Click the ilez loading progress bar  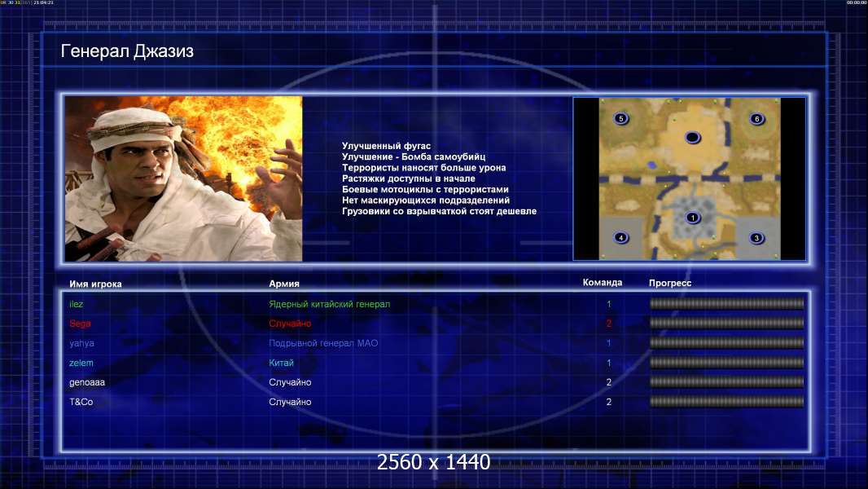[x=726, y=303]
